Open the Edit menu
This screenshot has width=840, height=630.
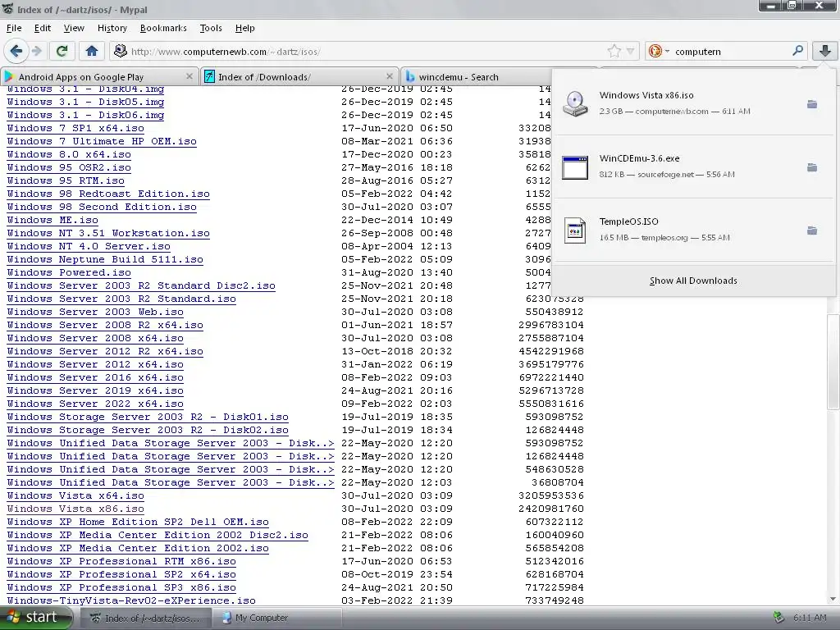(x=43, y=28)
